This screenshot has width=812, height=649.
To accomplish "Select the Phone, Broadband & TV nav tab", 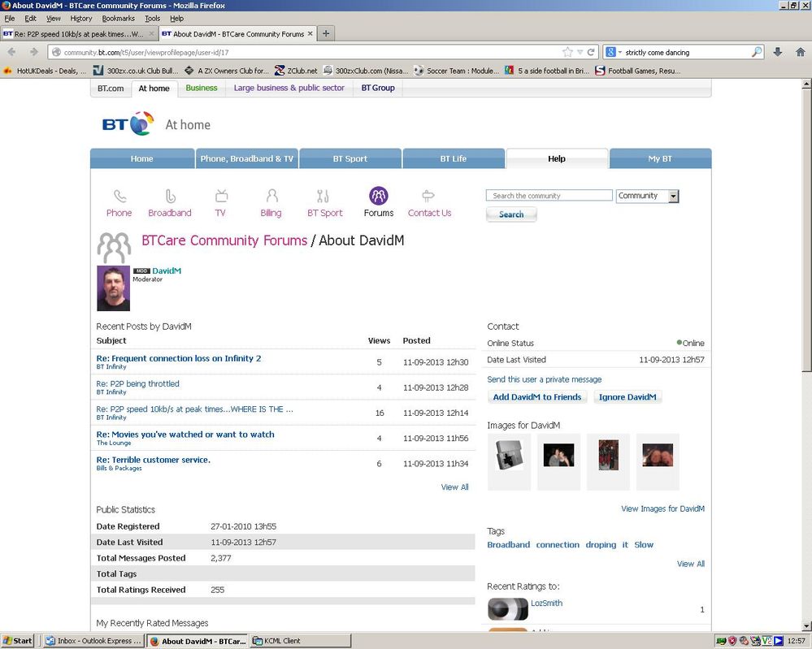I will 246,158.
